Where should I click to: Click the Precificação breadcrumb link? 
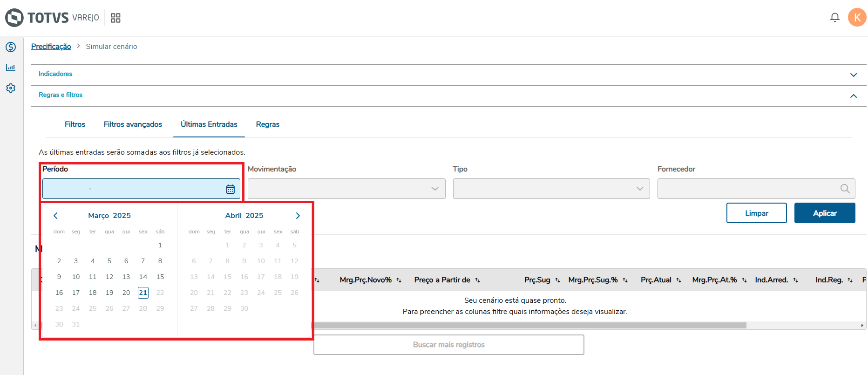(51, 47)
